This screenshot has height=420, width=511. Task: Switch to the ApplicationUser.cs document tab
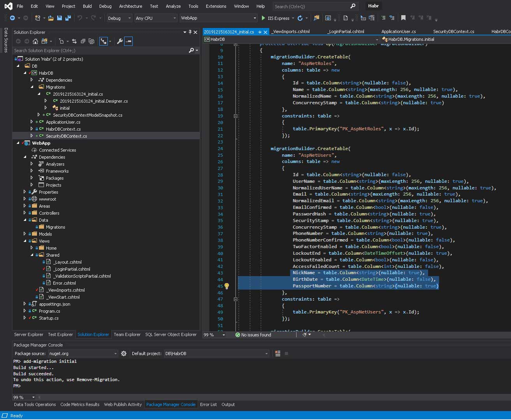pyautogui.click(x=399, y=31)
